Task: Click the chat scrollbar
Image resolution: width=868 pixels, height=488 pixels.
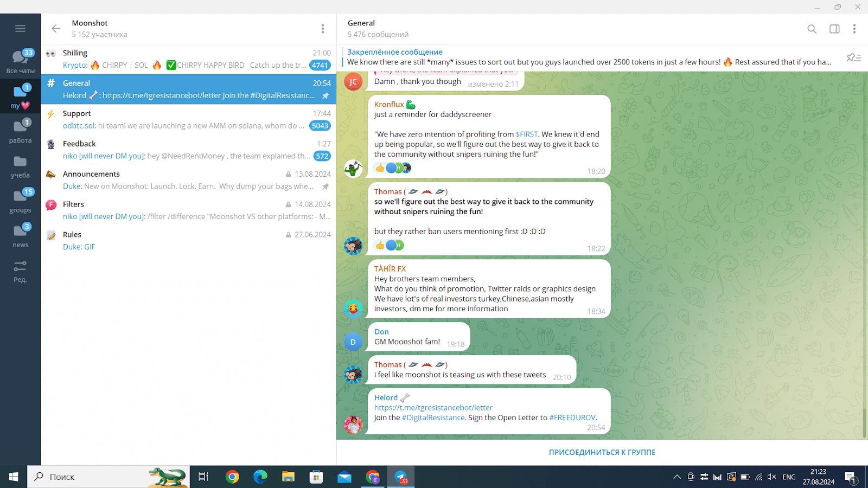Action: pyautogui.click(x=865, y=423)
